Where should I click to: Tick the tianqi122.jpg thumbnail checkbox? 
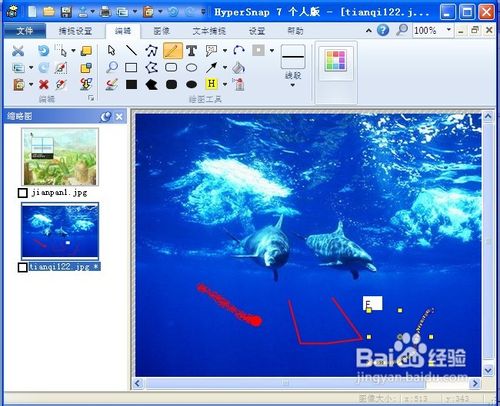coord(22,267)
